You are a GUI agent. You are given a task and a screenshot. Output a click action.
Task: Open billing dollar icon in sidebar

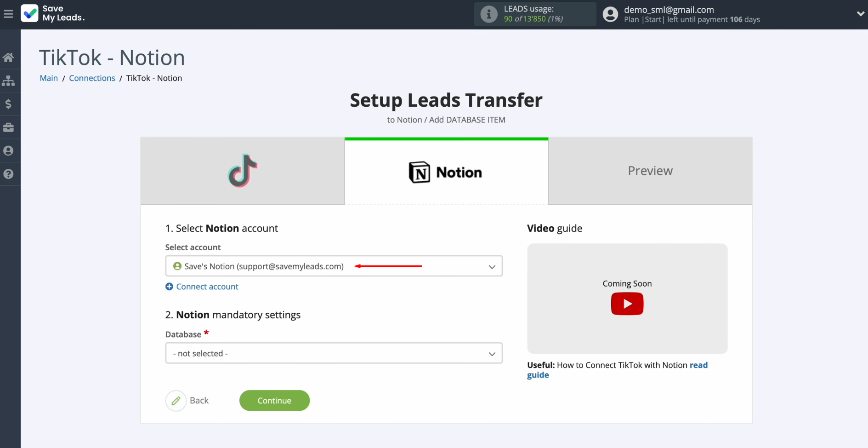click(x=8, y=104)
